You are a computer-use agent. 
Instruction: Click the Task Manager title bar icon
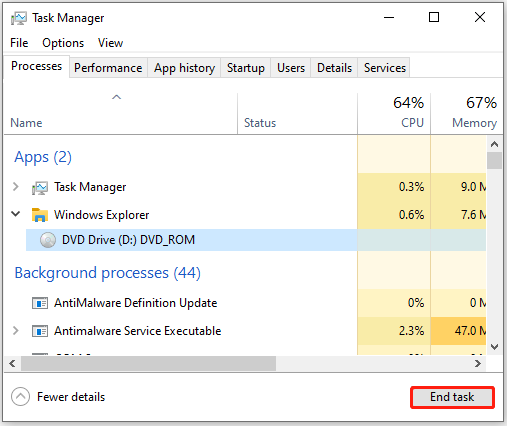click(18, 18)
